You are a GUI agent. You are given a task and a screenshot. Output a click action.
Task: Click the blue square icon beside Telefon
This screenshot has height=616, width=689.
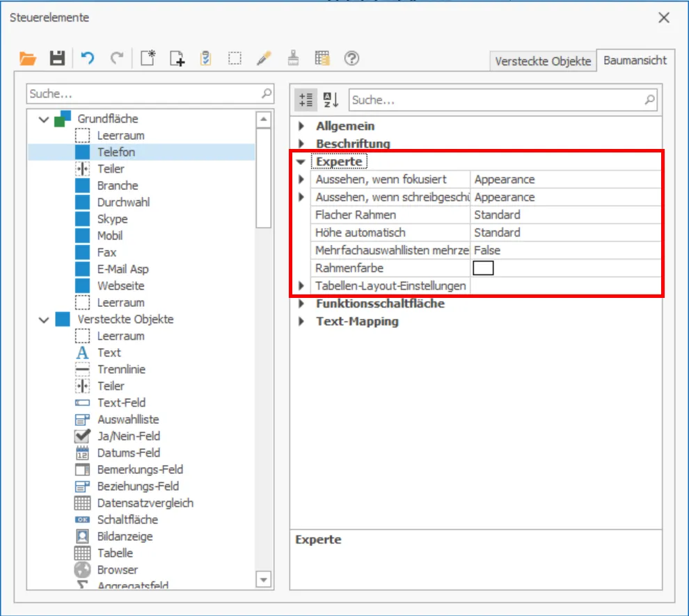[x=82, y=152]
